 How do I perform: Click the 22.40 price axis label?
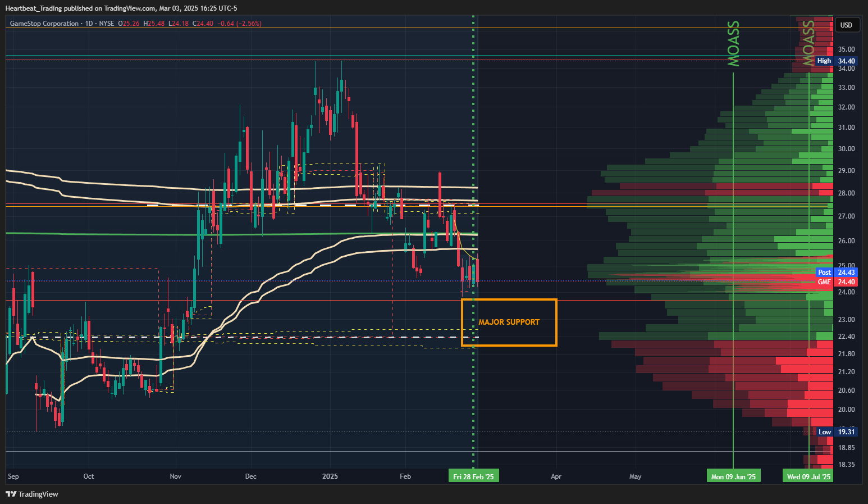[846, 337]
